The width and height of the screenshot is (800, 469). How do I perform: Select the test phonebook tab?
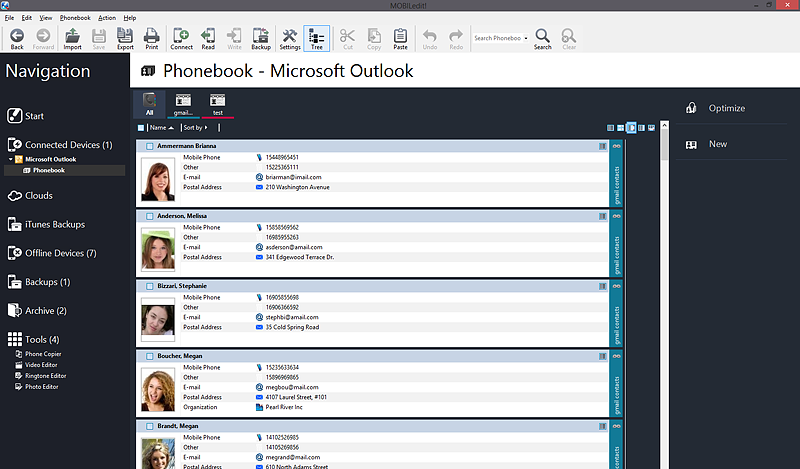[x=218, y=104]
